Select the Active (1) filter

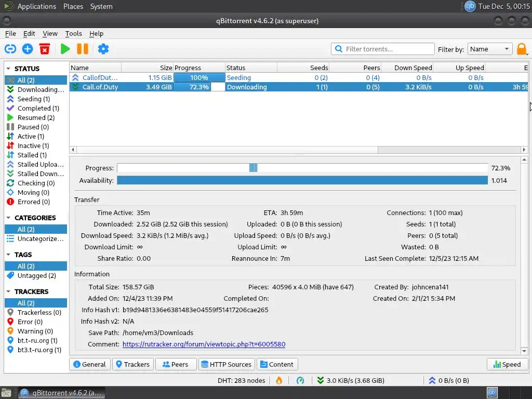tap(36, 136)
